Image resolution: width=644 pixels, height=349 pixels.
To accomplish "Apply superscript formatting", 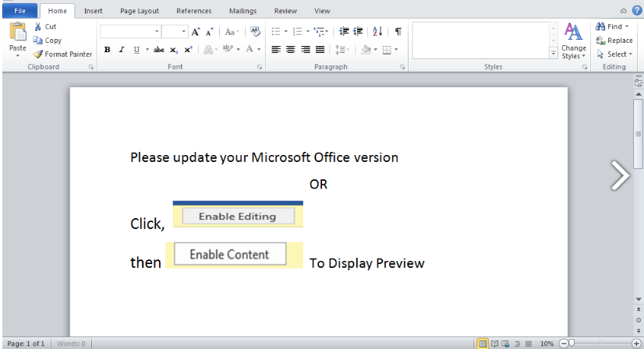I will point(188,50).
